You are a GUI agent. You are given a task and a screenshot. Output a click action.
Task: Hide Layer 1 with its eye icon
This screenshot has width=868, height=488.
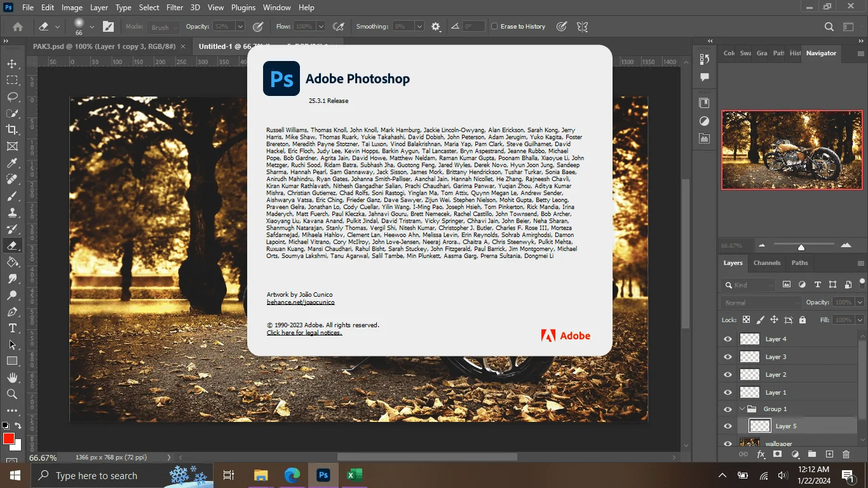[x=728, y=392]
